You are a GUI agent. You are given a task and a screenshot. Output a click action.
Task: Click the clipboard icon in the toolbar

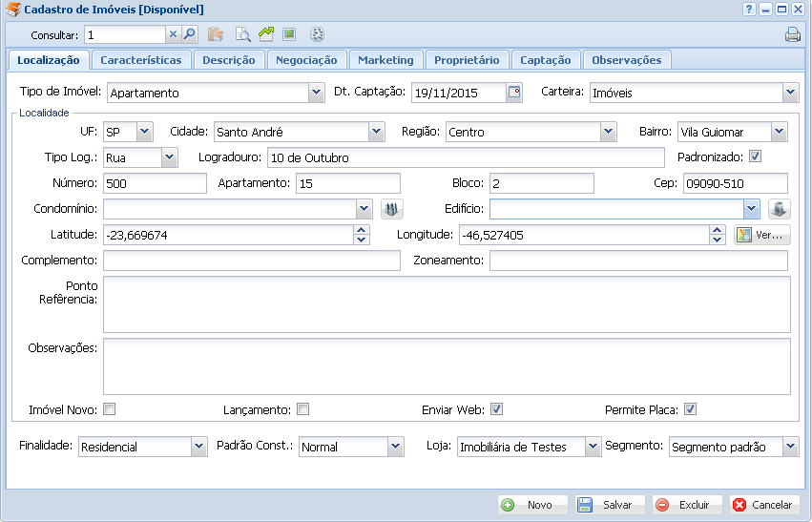point(216,35)
